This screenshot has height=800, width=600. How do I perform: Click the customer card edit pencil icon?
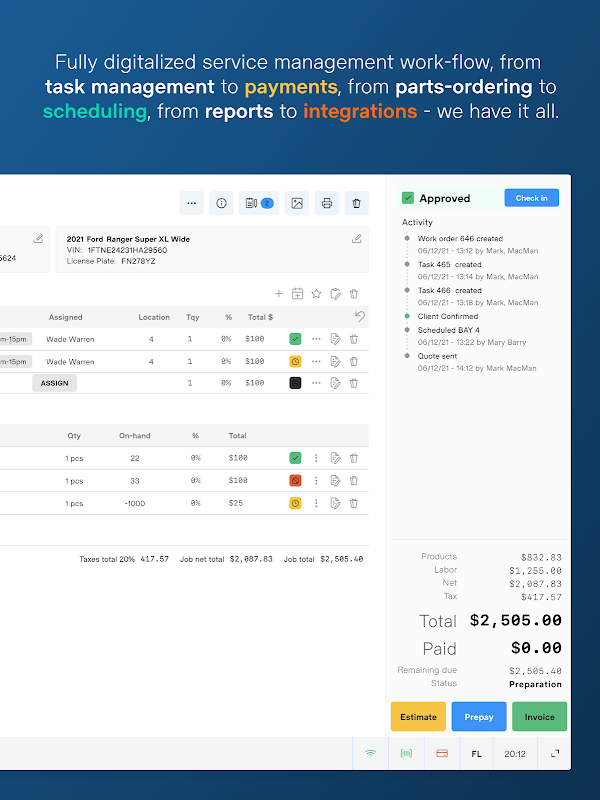(x=38, y=238)
